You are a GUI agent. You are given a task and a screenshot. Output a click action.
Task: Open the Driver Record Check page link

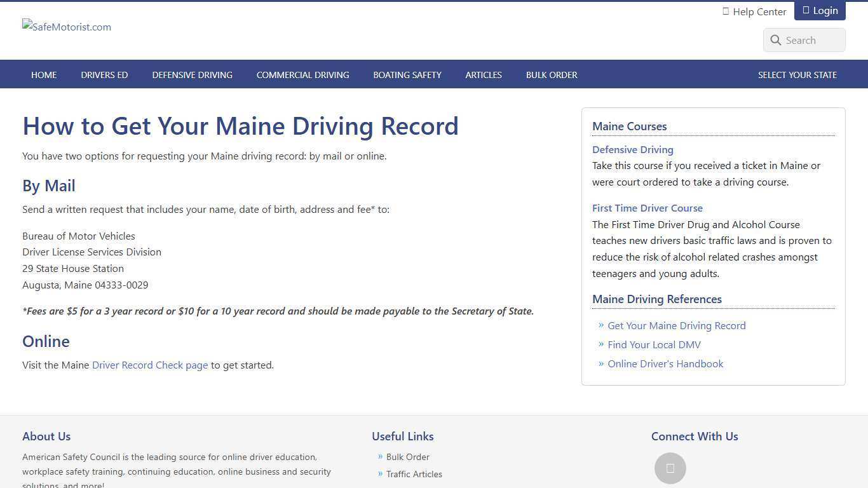point(150,365)
